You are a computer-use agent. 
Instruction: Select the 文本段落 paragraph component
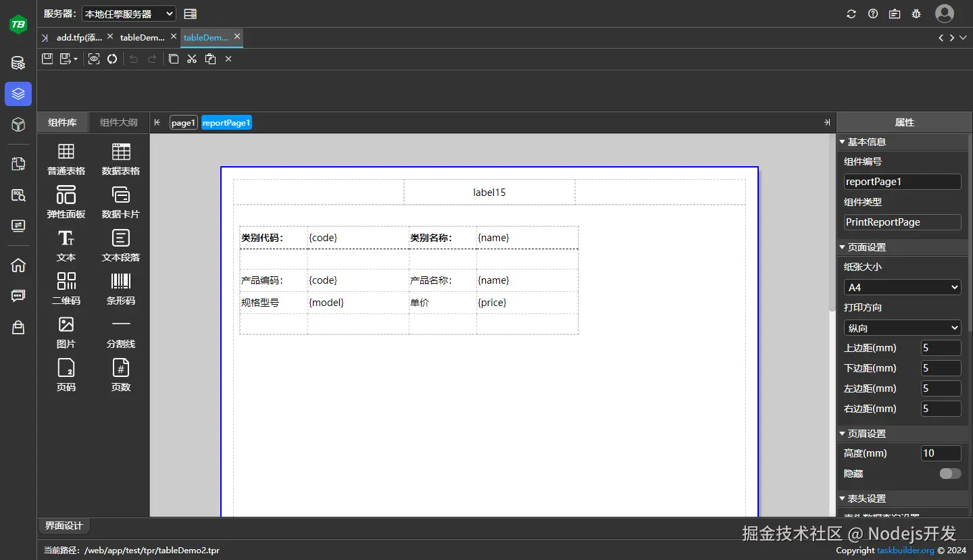tap(121, 246)
